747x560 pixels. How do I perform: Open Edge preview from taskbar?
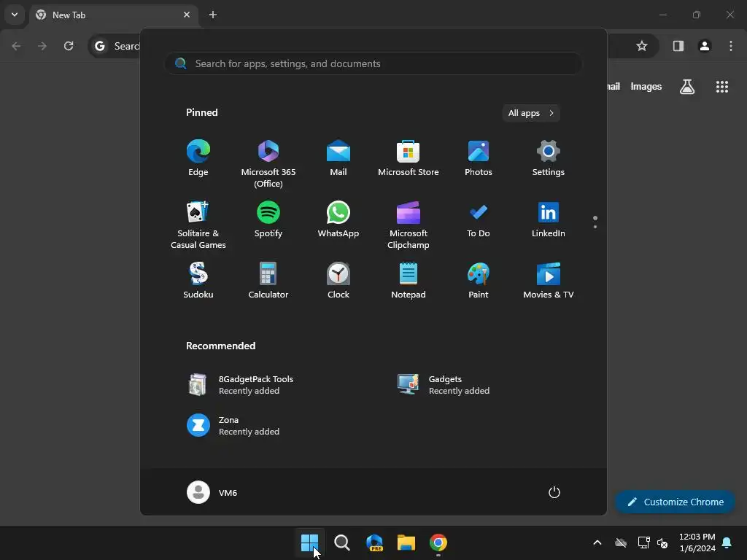[x=374, y=542]
